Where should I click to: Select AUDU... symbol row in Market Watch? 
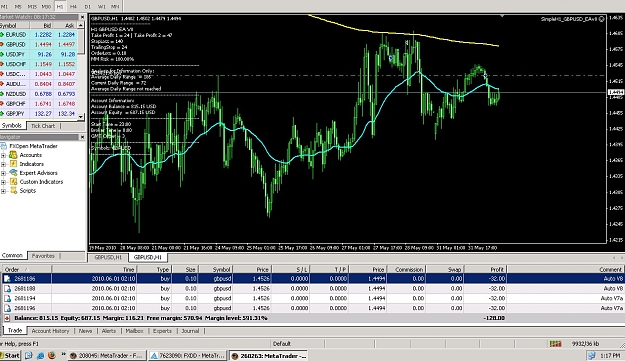pos(39,84)
